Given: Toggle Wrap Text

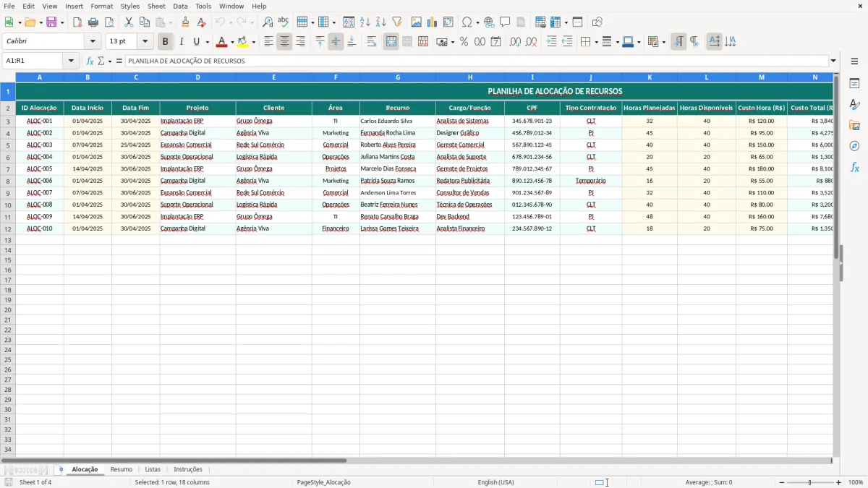Looking at the screenshot, I should [x=372, y=42].
